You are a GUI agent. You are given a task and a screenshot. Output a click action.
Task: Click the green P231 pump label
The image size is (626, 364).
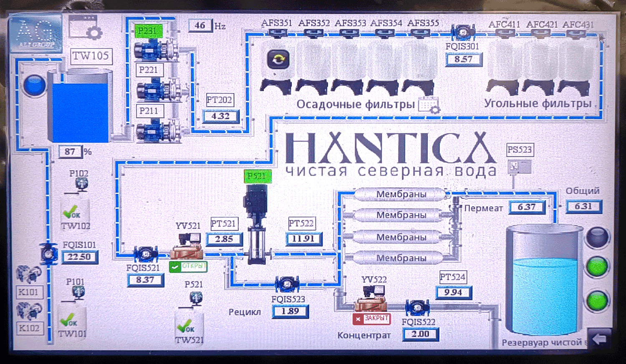coord(148,30)
